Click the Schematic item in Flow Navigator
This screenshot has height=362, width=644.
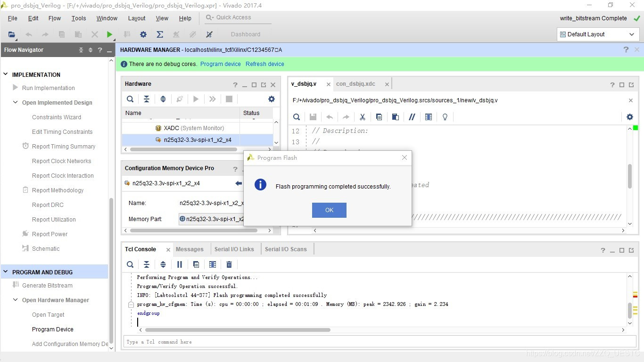pyautogui.click(x=46, y=249)
